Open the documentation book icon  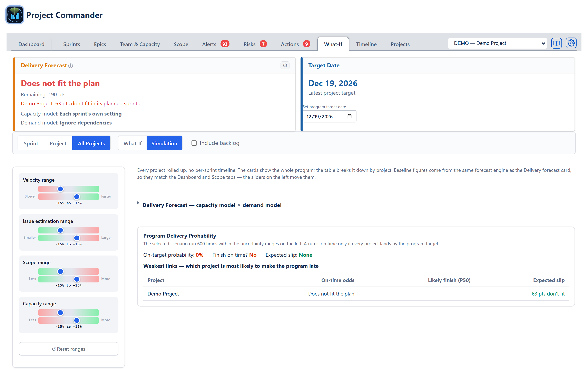(556, 43)
